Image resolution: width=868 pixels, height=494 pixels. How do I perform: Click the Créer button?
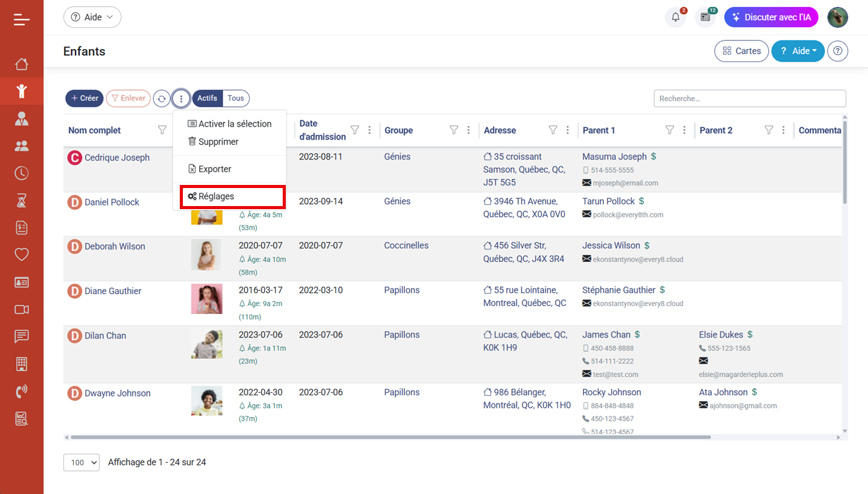[84, 98]
